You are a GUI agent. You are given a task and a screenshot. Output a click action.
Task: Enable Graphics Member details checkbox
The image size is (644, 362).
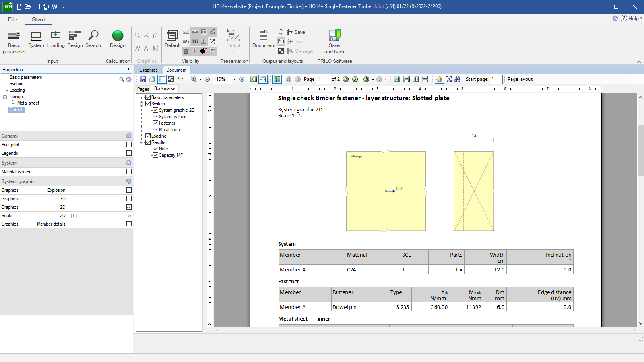pyautogui.click(x=129, y=224)
